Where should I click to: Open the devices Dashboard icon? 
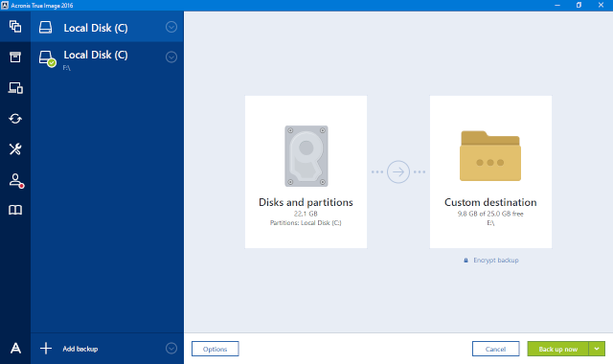pyautogui.click(x=15, y=88)
